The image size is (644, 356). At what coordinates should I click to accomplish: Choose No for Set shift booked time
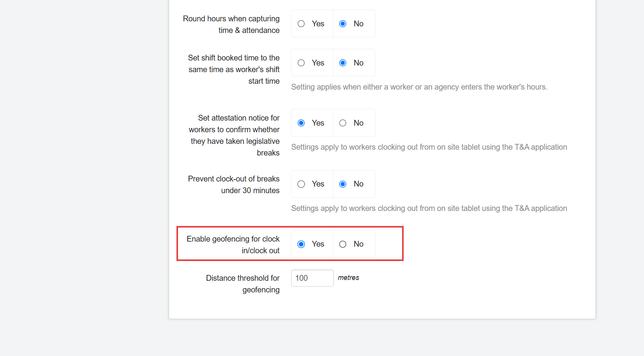[x=343, y=63]
